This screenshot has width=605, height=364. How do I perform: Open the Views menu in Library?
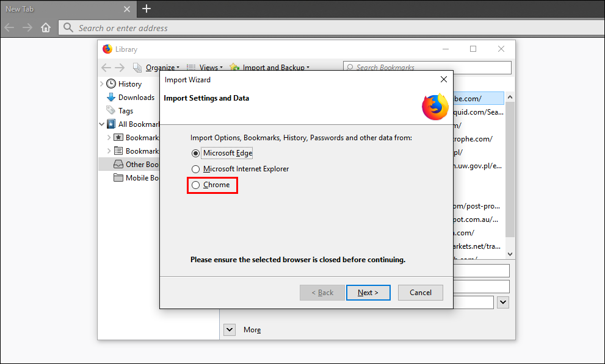[x=211, y=68]
